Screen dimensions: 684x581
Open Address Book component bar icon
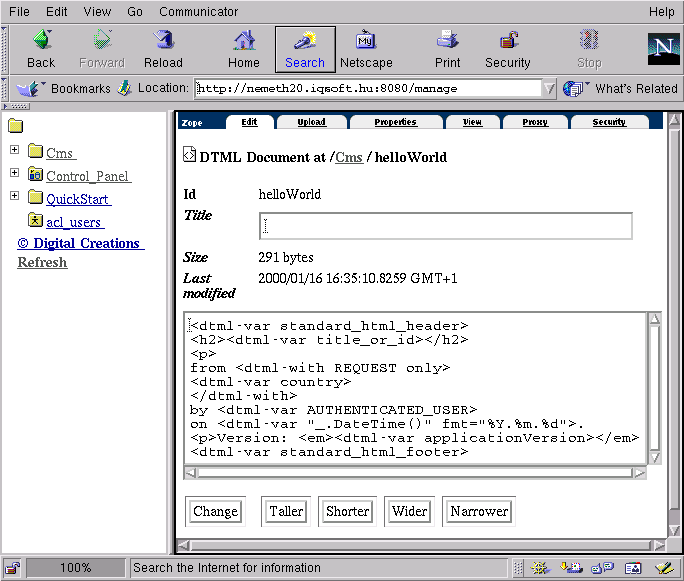point(633,567)
